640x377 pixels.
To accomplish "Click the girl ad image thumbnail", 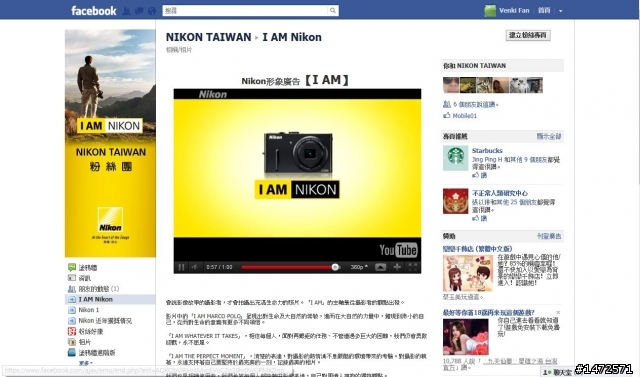I will [466, 337].
